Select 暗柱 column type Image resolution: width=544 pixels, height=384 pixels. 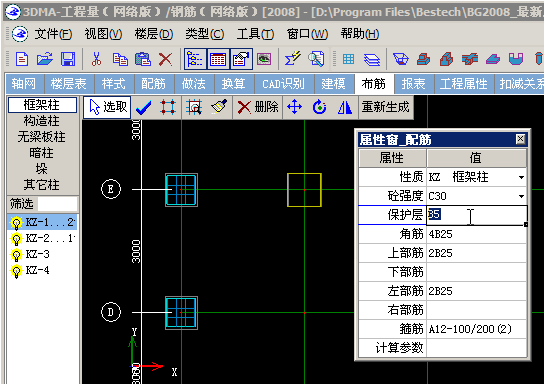[x=41, y=153]
